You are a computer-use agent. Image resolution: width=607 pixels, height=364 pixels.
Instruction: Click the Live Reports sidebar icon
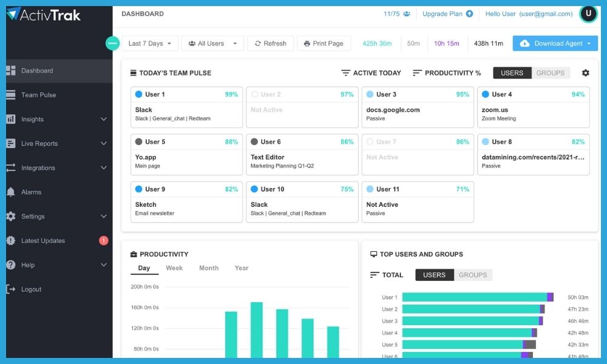click(x=11, y=144)
